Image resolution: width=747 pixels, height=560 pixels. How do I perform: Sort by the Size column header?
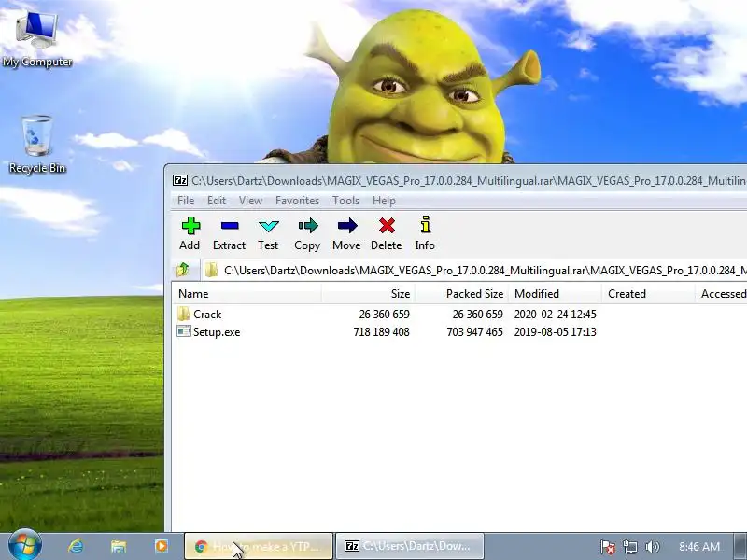[367, 294]
